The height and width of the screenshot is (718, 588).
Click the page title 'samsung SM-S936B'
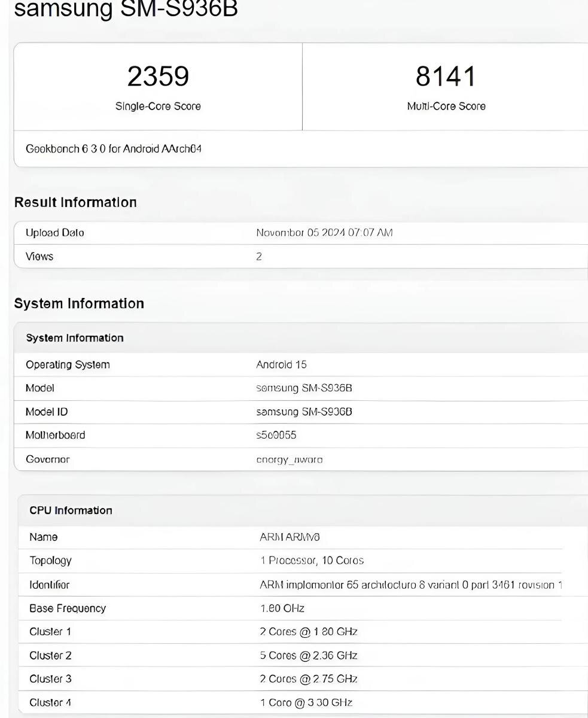[126, 8]
